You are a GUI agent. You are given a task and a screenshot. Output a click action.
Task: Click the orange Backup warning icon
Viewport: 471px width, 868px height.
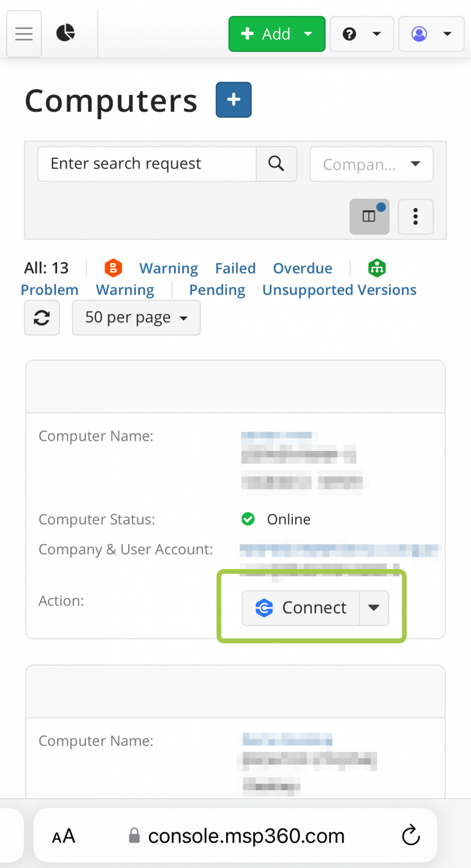tap(113, 268)
